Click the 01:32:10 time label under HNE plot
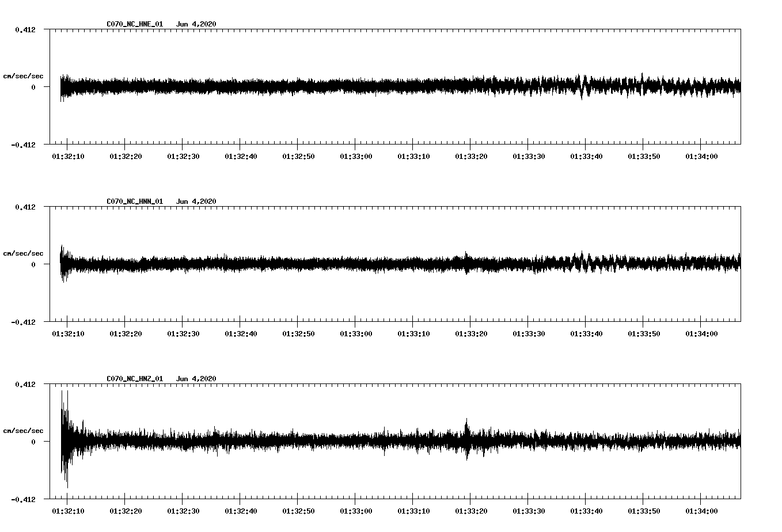 (x=68, y=157)
